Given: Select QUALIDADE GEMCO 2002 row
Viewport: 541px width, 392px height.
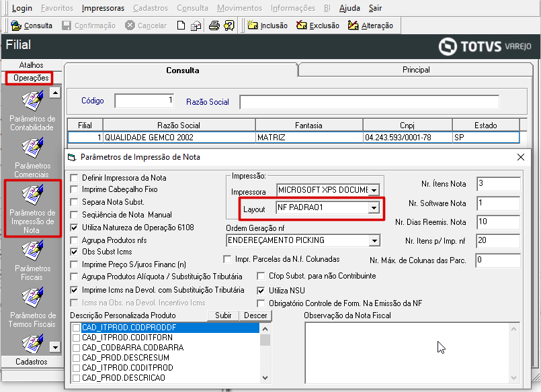Looking at the screenshot, I should (294, 138).
